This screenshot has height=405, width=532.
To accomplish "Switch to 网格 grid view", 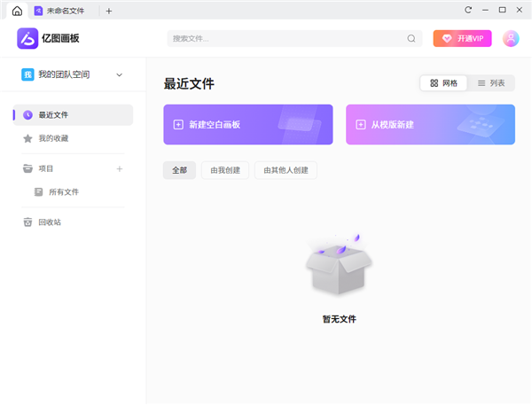I will (x=443, y=83).
